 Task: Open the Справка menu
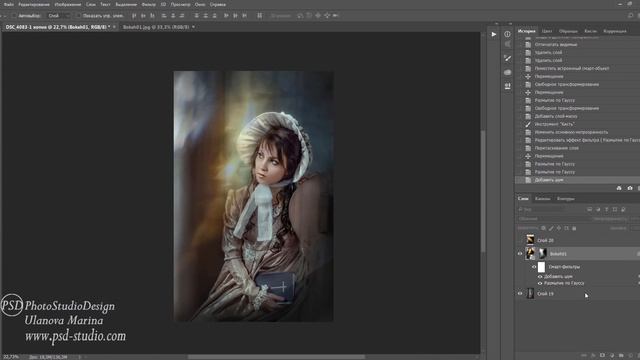click(x=218, y=4)
